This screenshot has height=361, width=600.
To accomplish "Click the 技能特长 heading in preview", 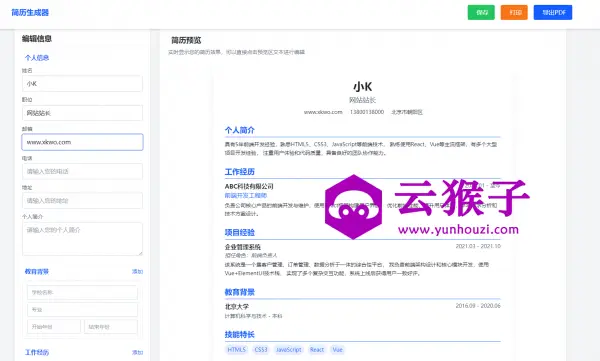I will (240, 335).
